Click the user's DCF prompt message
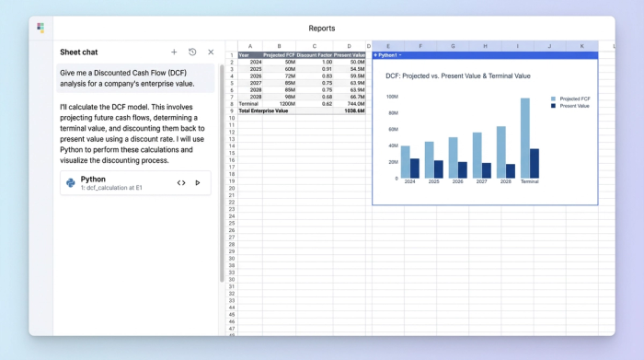The width and height of the screenshot is (644, 360). click(x=135, y=78)
